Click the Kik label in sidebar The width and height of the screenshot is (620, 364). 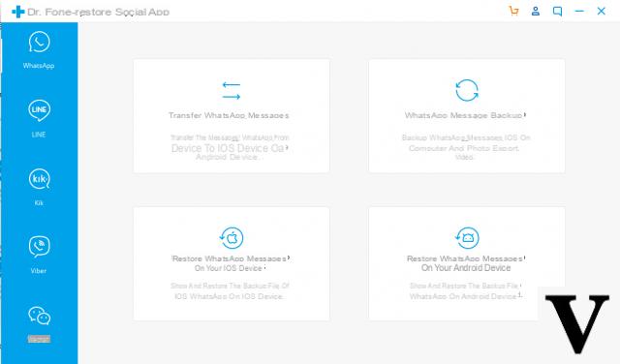point(39,202)
